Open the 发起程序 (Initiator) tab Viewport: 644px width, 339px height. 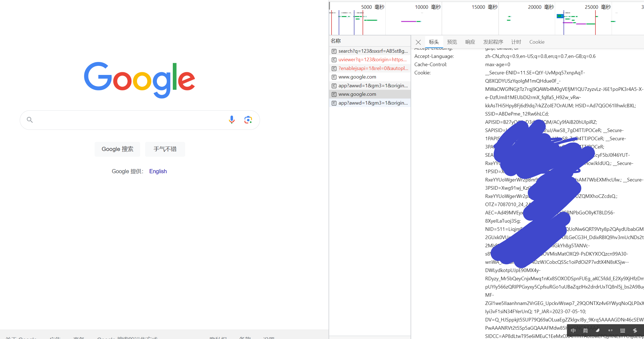pos(493,42)
